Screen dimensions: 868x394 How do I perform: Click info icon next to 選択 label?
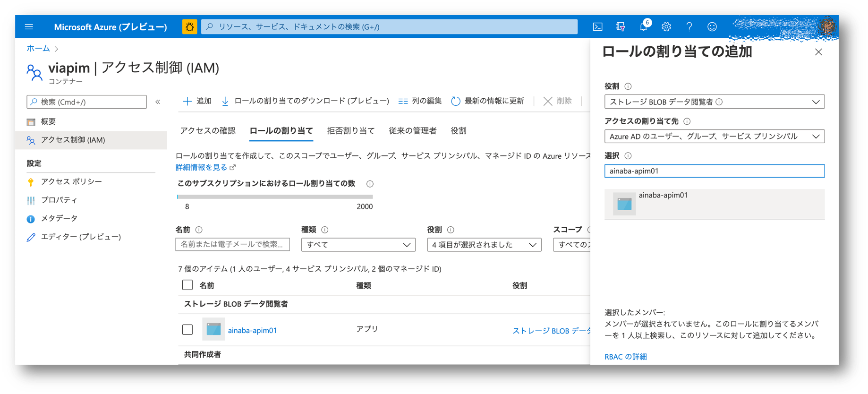[x=628, y=156]
